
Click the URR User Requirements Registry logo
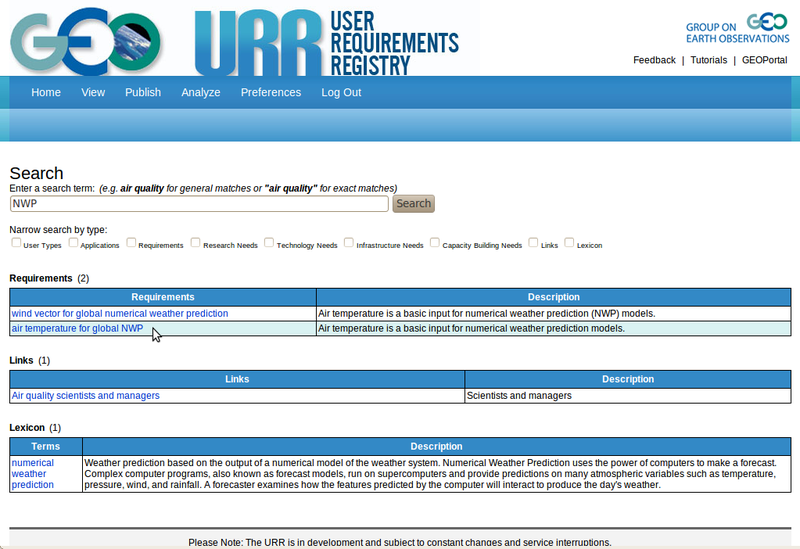[325, 42]
